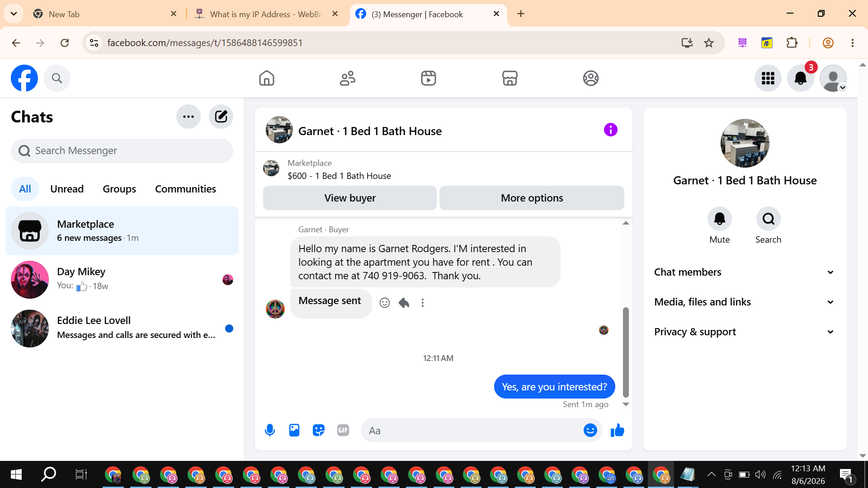
Task: Switch to the Groups chat tab
Action: 119,189
